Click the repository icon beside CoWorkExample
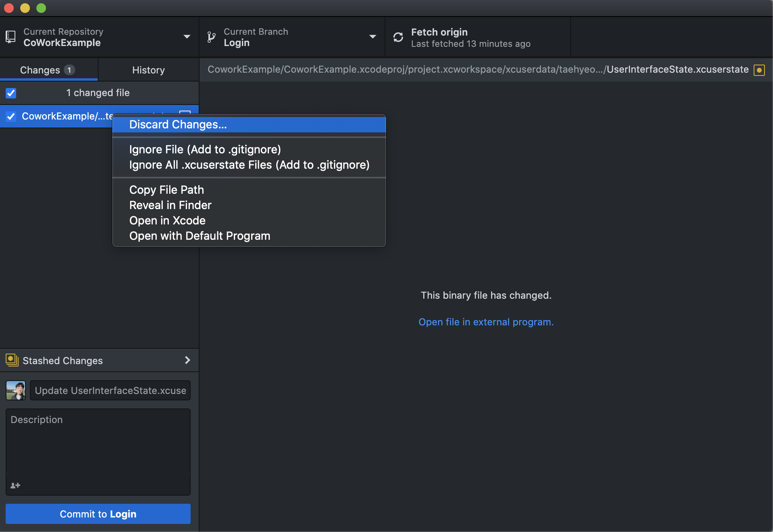Screen dimensions: 773x532 (x=11, y=37)
